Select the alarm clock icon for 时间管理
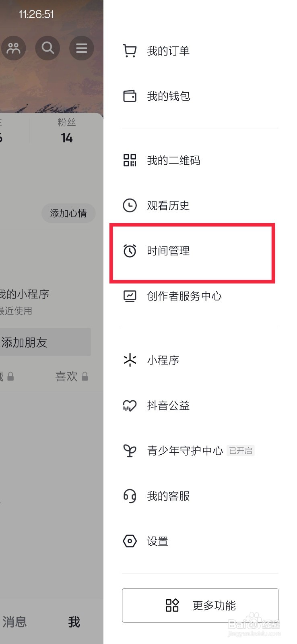297x644 pixels. [130, 251]
